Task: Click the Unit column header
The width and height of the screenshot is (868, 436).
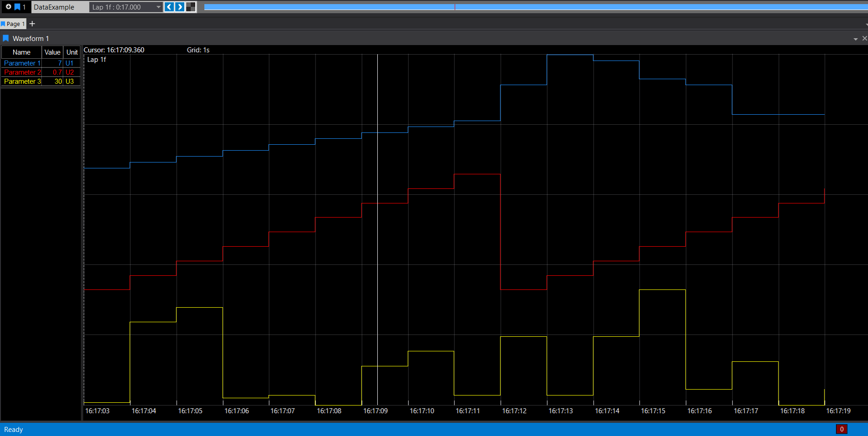Action: 72,52
